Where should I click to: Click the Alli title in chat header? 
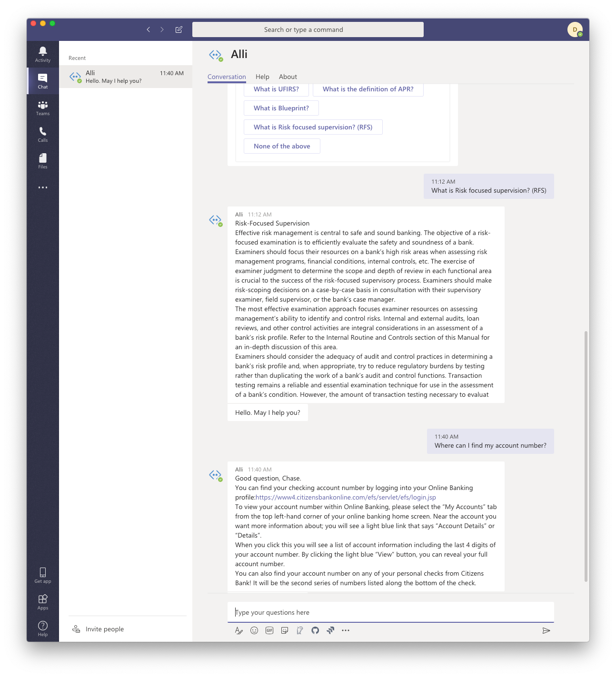tap(239, 54)
